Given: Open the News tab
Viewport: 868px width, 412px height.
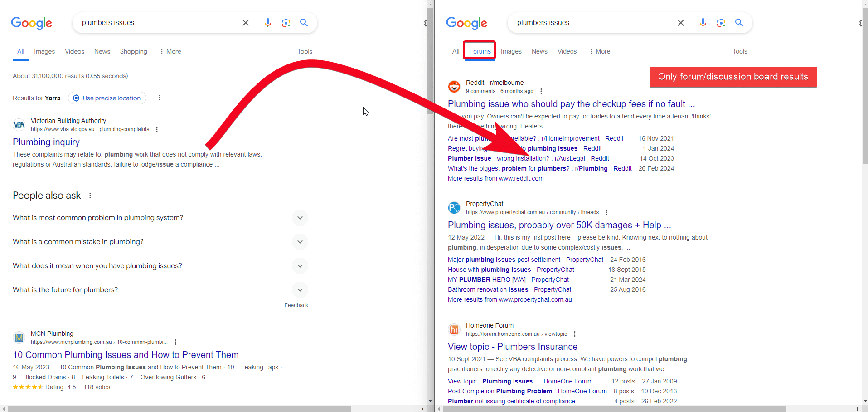Looking at the screenshot, I should tap(102, 51).
